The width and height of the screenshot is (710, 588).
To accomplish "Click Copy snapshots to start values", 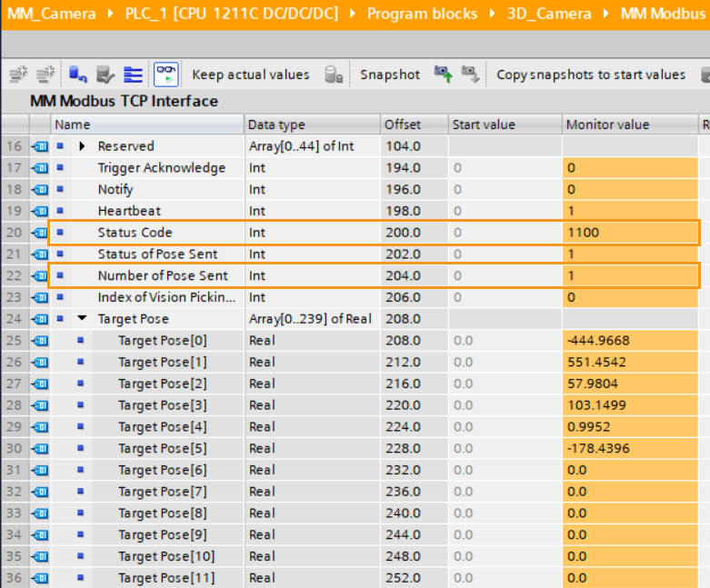I will click(x=591, y=75).
